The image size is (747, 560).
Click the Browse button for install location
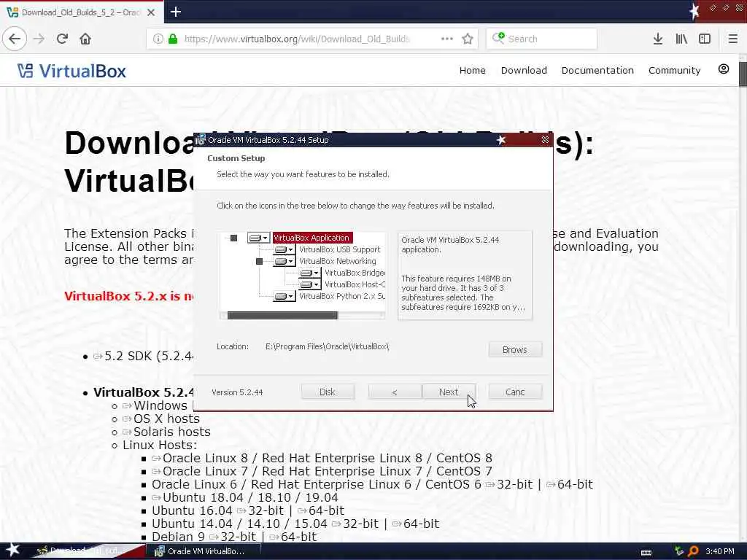pyautogui.click(x=515, y=349)
